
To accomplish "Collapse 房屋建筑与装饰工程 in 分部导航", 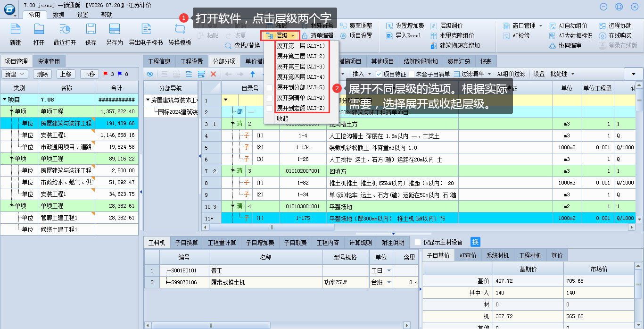I will coord(148,100).
